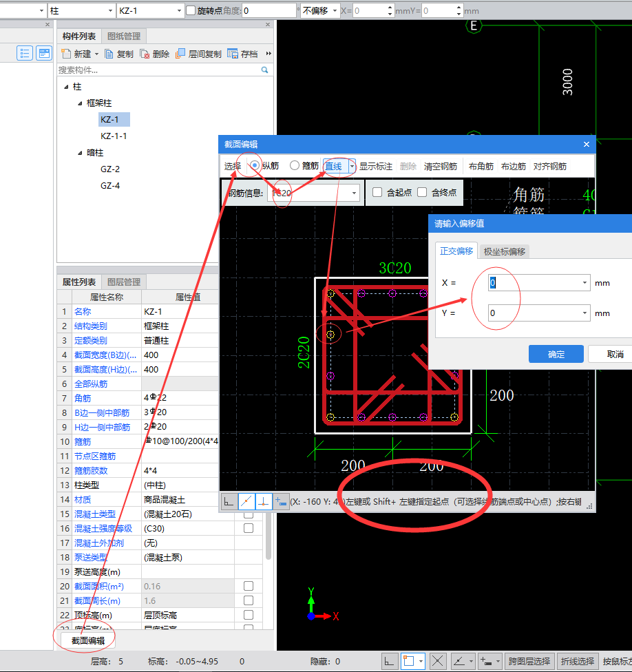Click the 复制 copy icon
632x672 pixels.
point(109,54)
